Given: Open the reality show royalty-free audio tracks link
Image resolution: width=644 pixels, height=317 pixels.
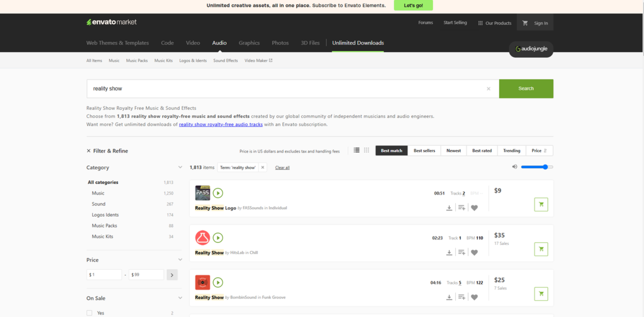Looking at the screenshot, I should [x=221, y=124].
